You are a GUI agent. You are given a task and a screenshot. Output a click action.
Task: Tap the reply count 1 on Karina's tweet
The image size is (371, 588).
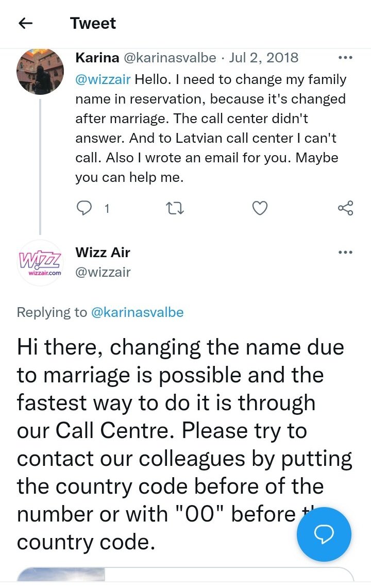pos(107,209)
